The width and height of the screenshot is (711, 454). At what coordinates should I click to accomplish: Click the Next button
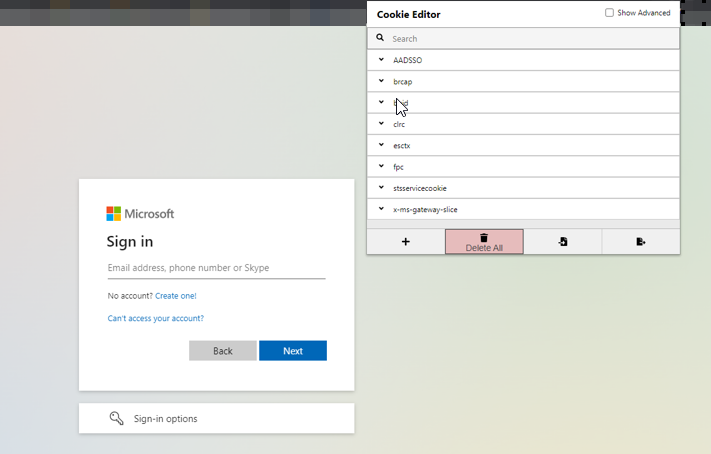coord(293,351)
